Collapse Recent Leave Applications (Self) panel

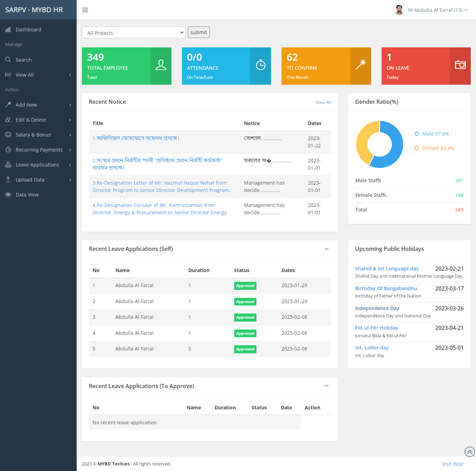(327, 249)
